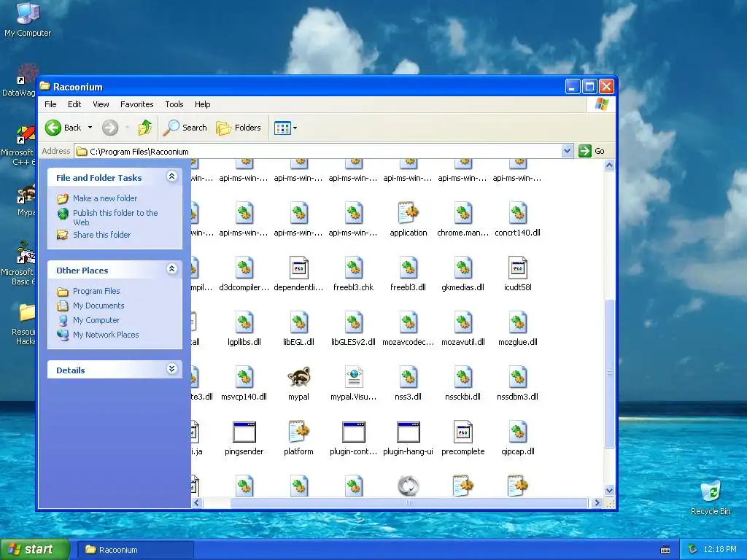Screen dimensions: 747x560
Task: Collapse the Other Places panel
Action: [x=172, y=269]
